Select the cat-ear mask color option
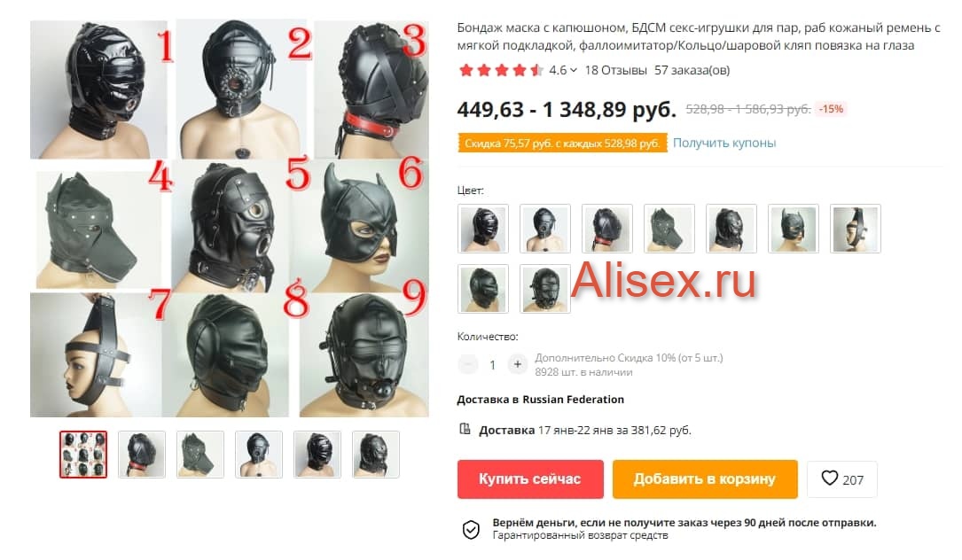 pyautogui.click(x=794, y=229)
